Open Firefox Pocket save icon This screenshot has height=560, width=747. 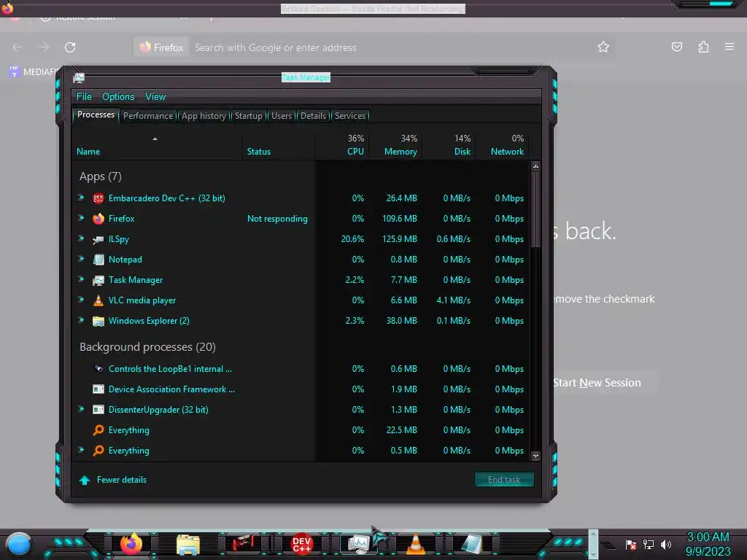[676, 47]
